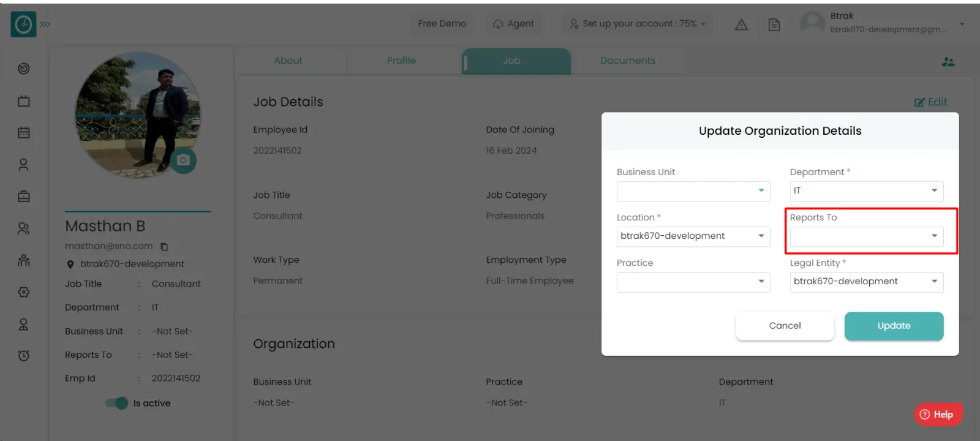Click the Masthan B name heading
This screenshot has width=980, height=441.
click(105, 226)
